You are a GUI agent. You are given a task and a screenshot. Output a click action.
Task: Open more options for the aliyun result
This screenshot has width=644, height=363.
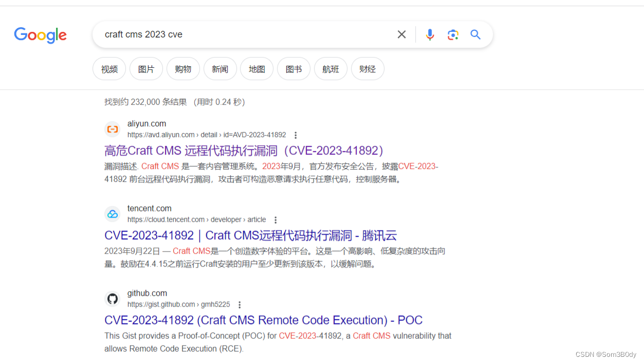[296, 135]
